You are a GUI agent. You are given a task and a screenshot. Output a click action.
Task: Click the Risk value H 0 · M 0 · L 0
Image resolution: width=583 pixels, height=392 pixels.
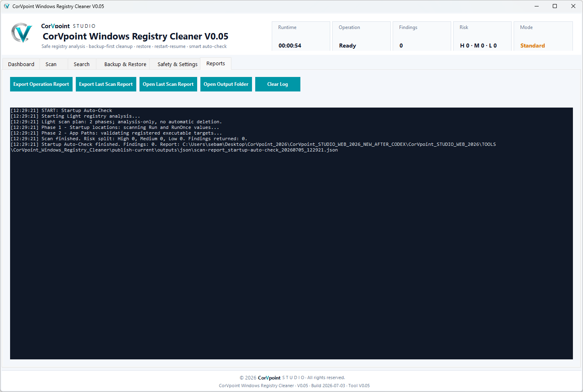(479, 46)
